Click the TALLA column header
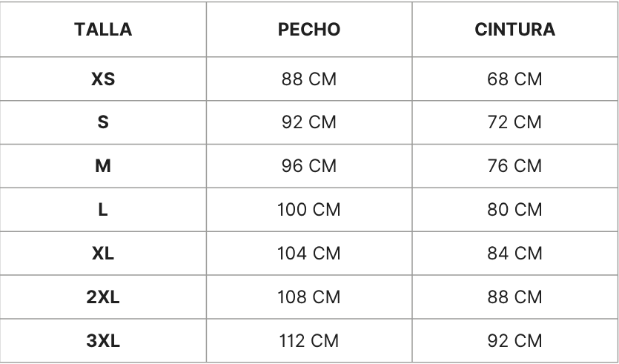 (103, 30)
